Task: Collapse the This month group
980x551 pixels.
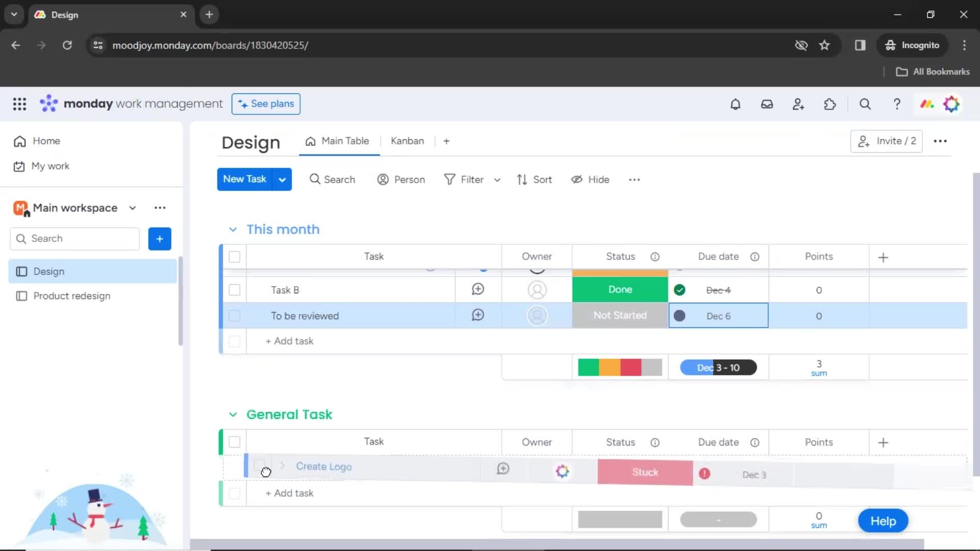Action: click(233, 230)
